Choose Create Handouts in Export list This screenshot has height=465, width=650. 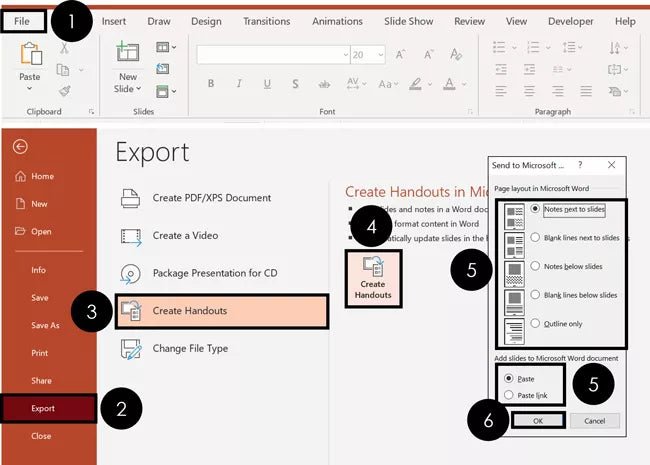(222, 311)
